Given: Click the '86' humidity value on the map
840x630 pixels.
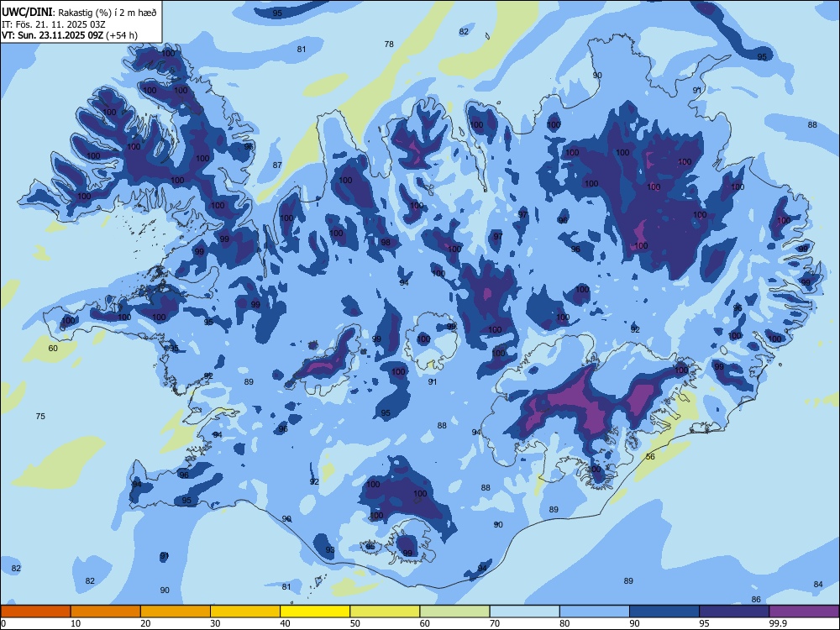Looking at the screenshot, I should tap(756, 600).
